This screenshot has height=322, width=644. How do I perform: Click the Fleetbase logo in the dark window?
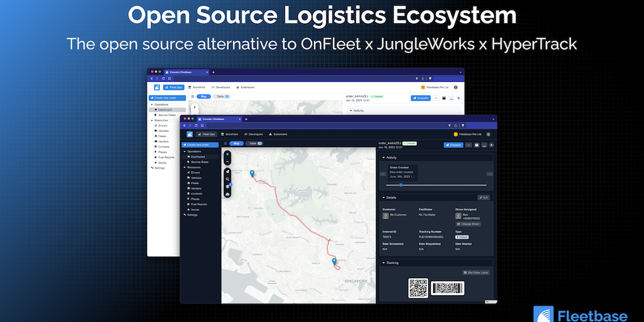click(x=189, y=134)
